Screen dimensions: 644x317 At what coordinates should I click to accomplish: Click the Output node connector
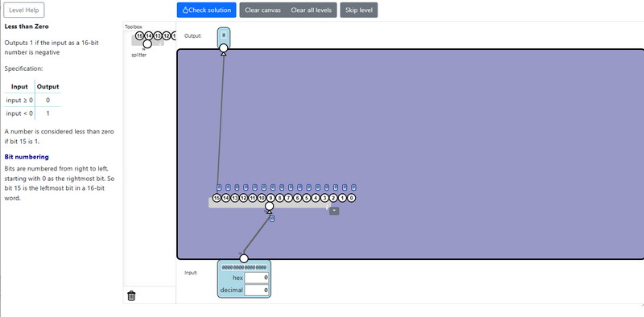click(x=224, y=48)
